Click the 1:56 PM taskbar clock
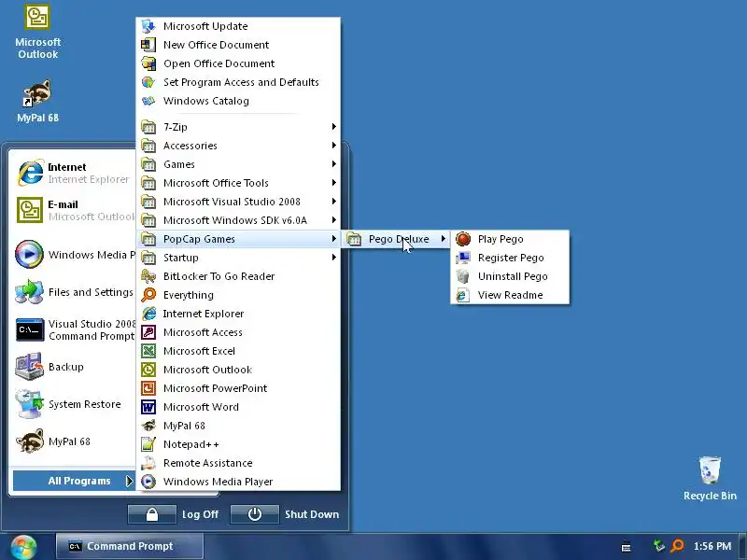 (x=712, y=546)
